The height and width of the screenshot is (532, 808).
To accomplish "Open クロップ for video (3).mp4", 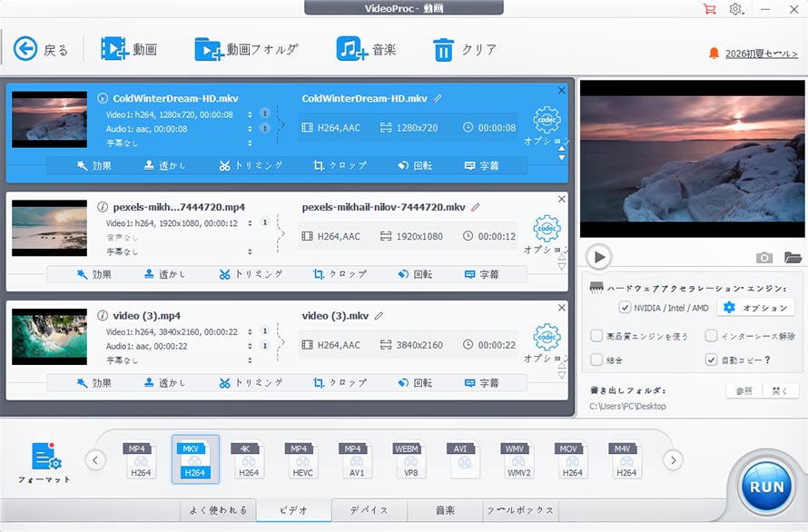I will (x=340, y=383).
